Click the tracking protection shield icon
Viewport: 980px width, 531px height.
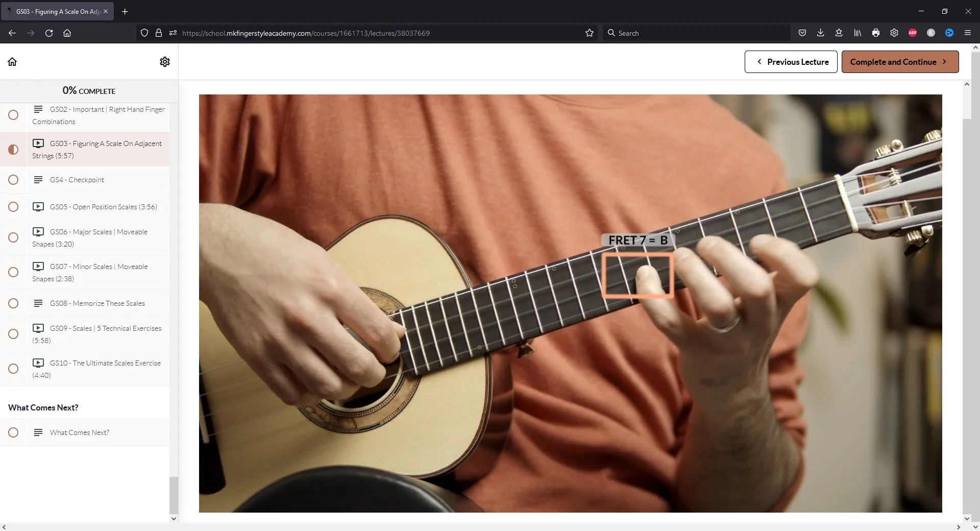[x=144, y=33]
